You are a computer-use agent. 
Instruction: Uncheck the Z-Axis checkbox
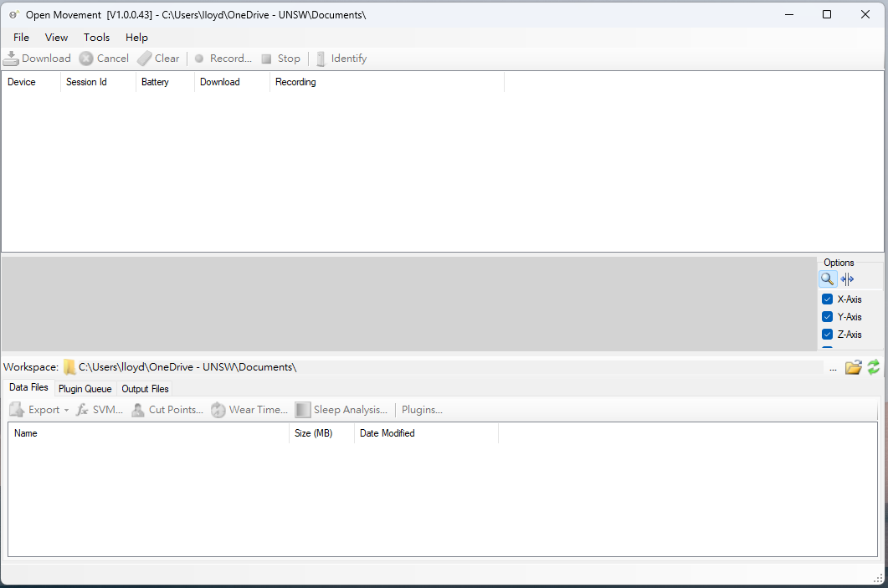pos(828,335)
